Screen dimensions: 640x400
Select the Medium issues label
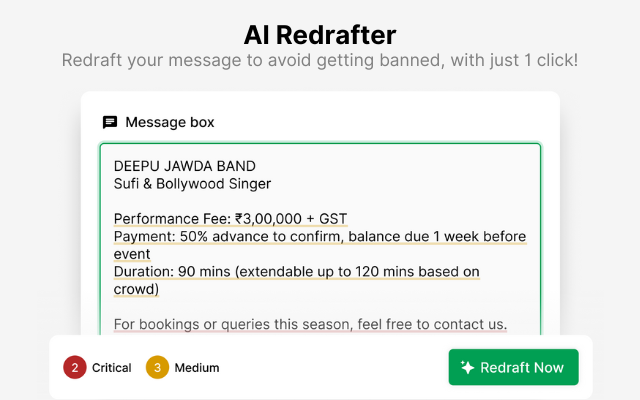(x=197, y=367)
